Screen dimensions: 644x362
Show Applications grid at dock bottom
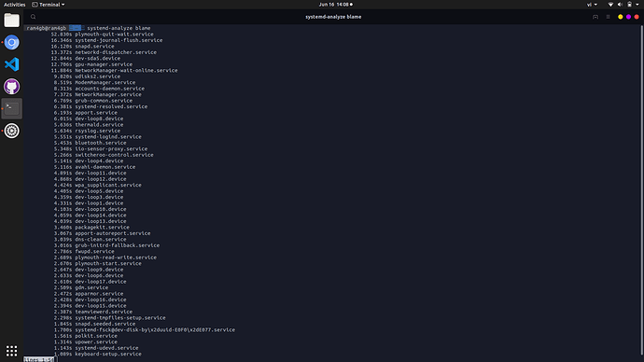11,351
